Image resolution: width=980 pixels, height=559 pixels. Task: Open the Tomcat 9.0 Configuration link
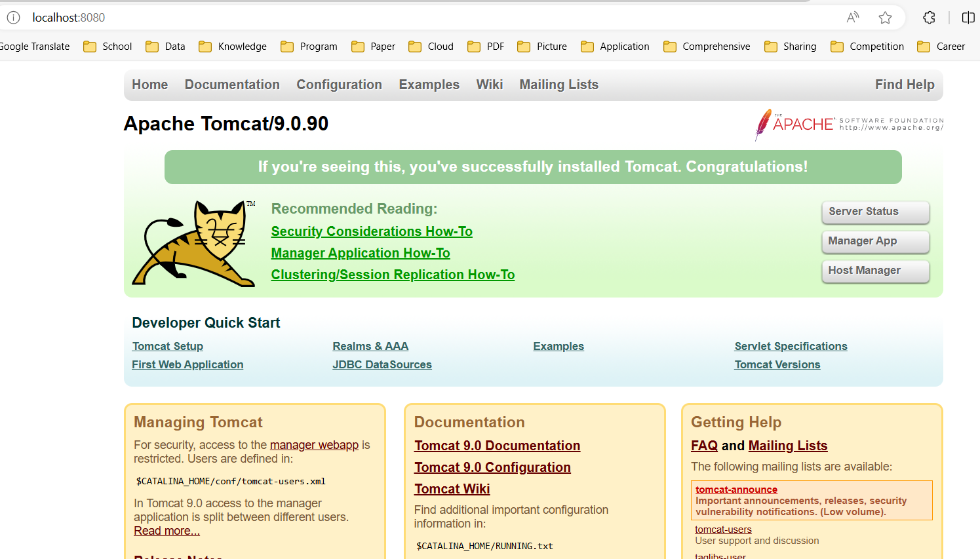pyautogui.click(x=492, y=467)
